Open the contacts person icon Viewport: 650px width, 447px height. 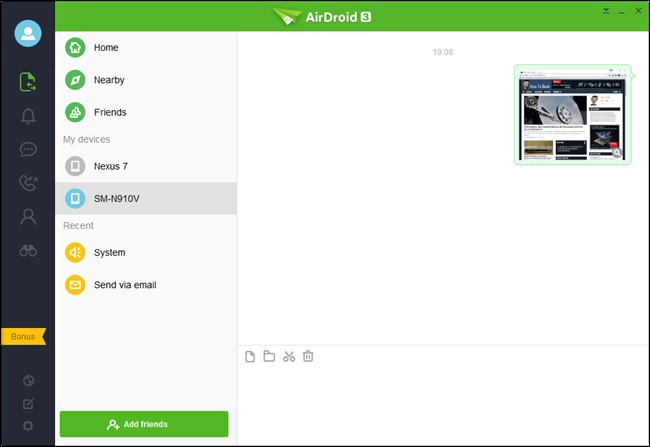[x=28, y=217]
